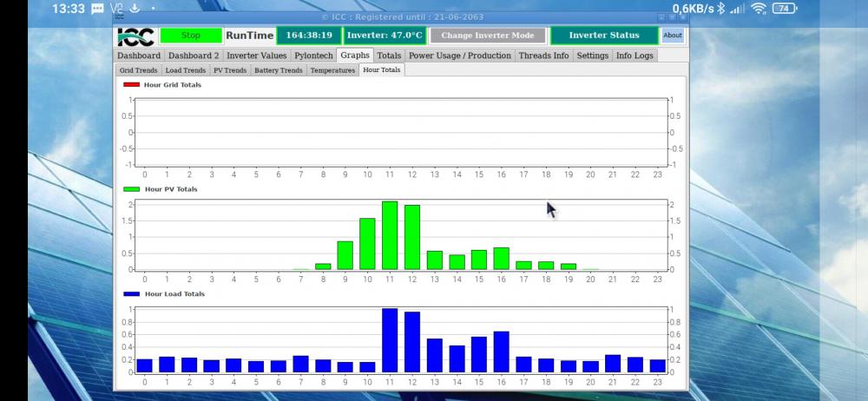Open Power Usage / Production tab

click(x=460, y=56)
